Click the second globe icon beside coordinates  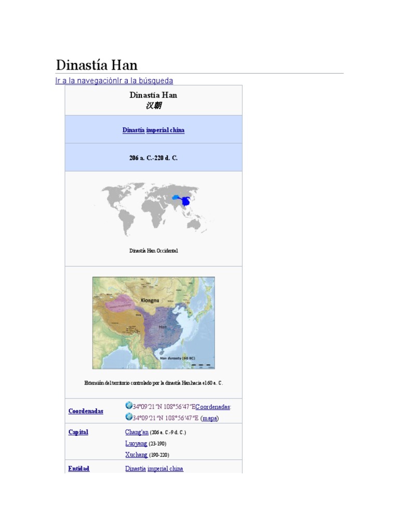point(129,416)
